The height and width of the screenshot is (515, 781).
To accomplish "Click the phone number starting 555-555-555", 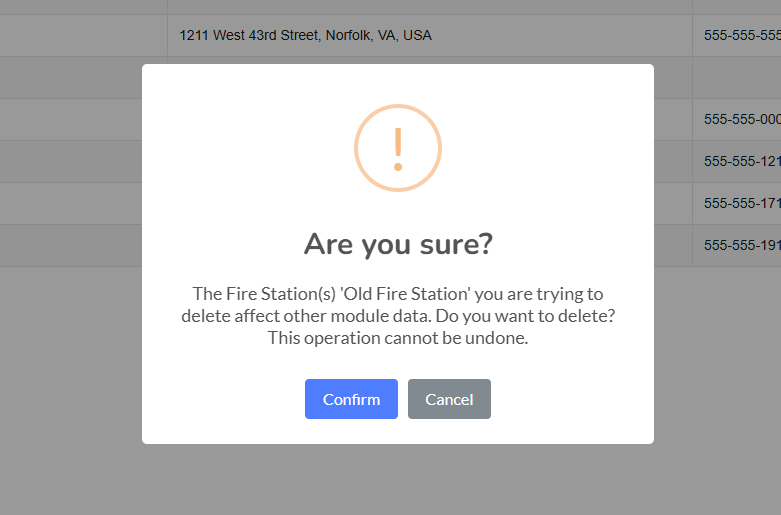I will coord(742,35).
